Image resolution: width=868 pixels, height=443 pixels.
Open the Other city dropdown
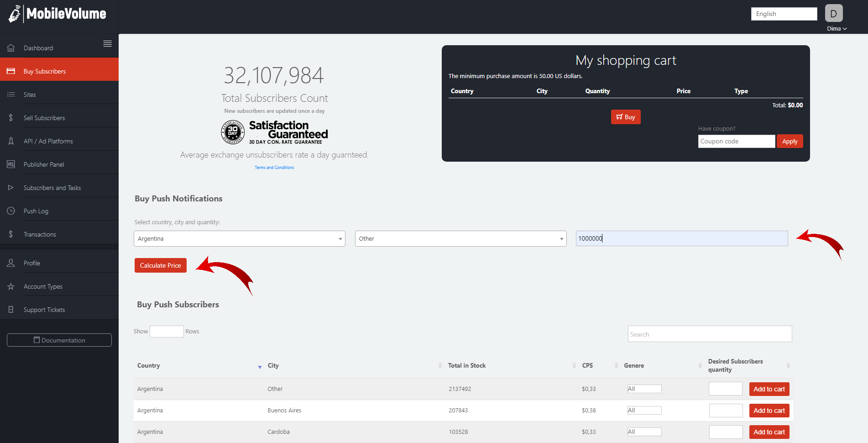(460, 239)
